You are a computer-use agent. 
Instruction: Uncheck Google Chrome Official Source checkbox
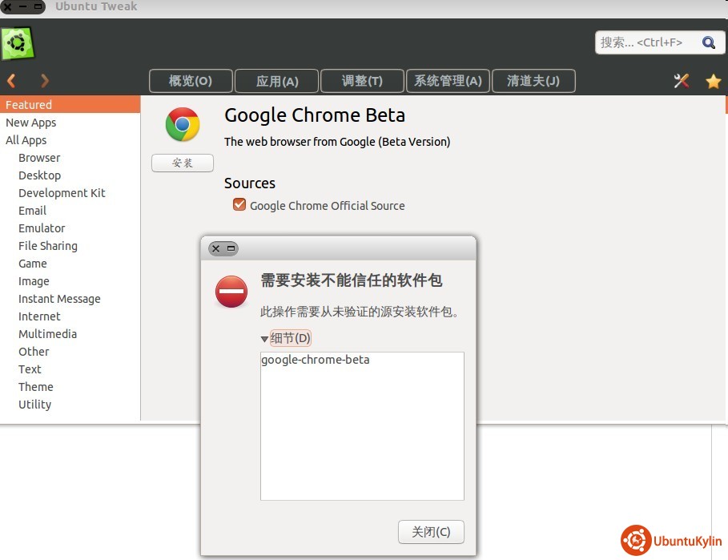(239, 205)
